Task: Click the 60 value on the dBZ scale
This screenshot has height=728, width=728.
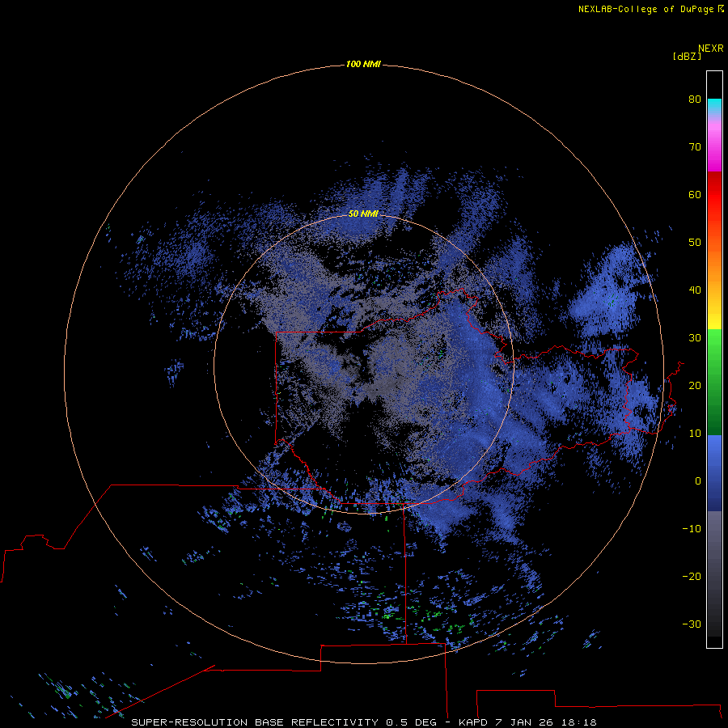Action: 695,194
